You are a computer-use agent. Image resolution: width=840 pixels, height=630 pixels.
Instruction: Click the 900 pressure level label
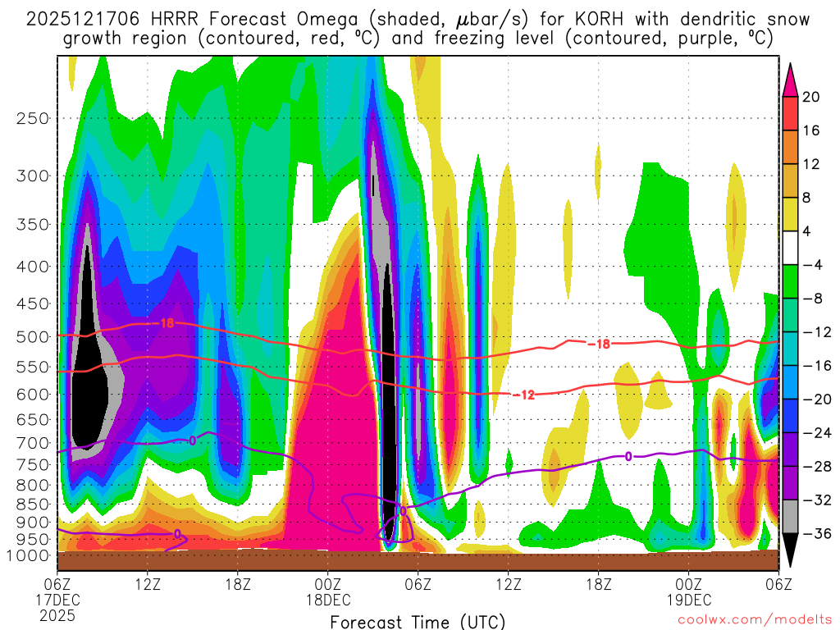[x=32, y=522]
